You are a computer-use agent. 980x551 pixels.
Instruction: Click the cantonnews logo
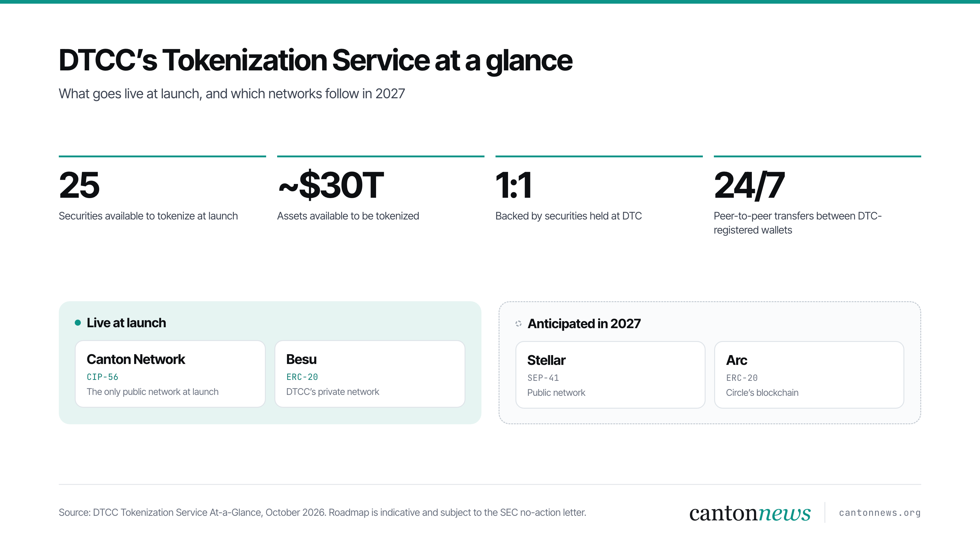750,513
